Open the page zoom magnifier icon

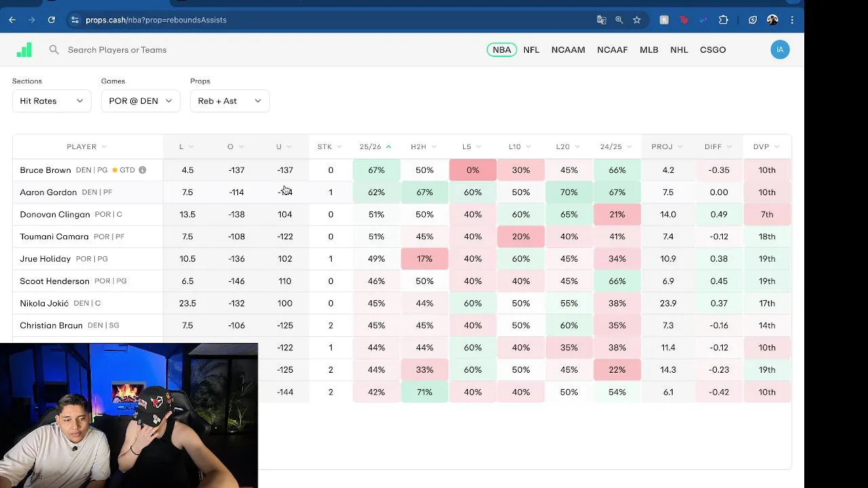pos(619,20)
